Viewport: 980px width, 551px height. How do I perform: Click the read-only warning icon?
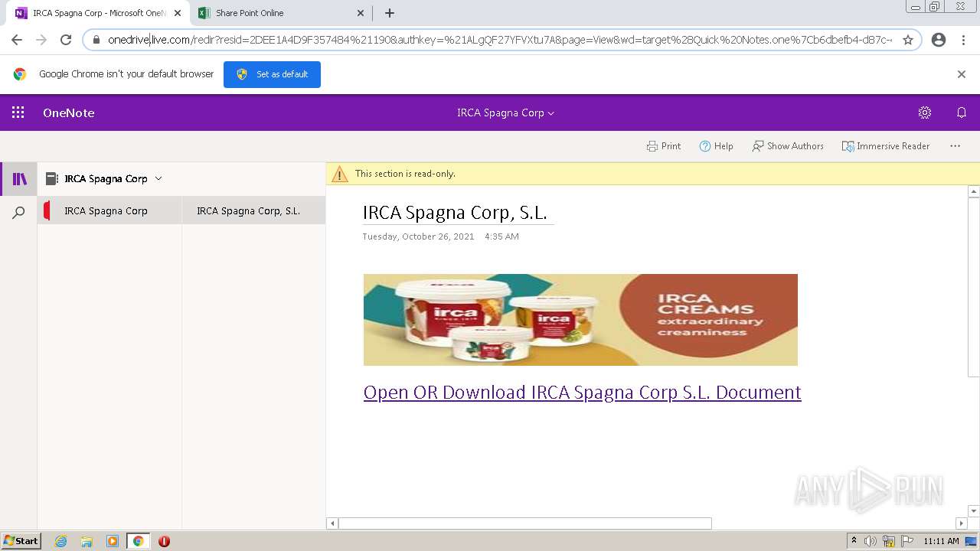pyautogui.click(x=340, y=174)
